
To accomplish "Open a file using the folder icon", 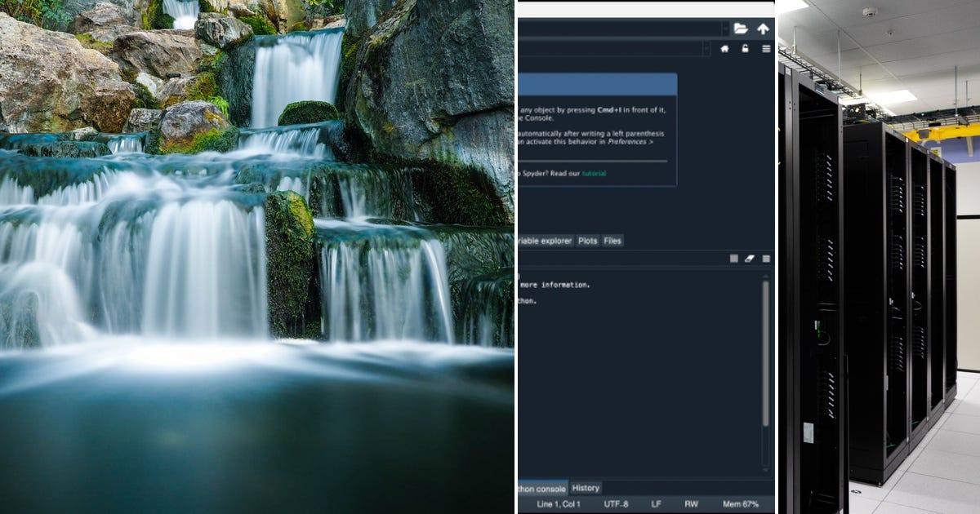I will (x=739, y=27).
